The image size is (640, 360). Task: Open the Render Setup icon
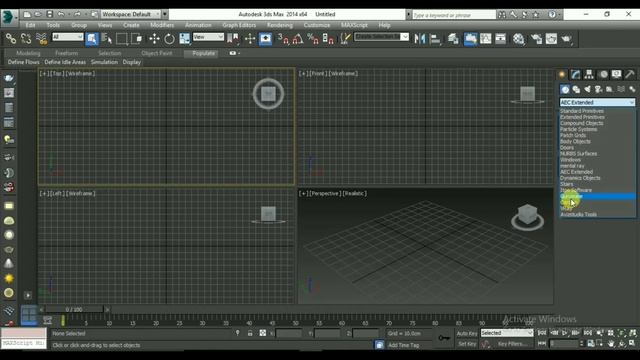tap(536, 39)
